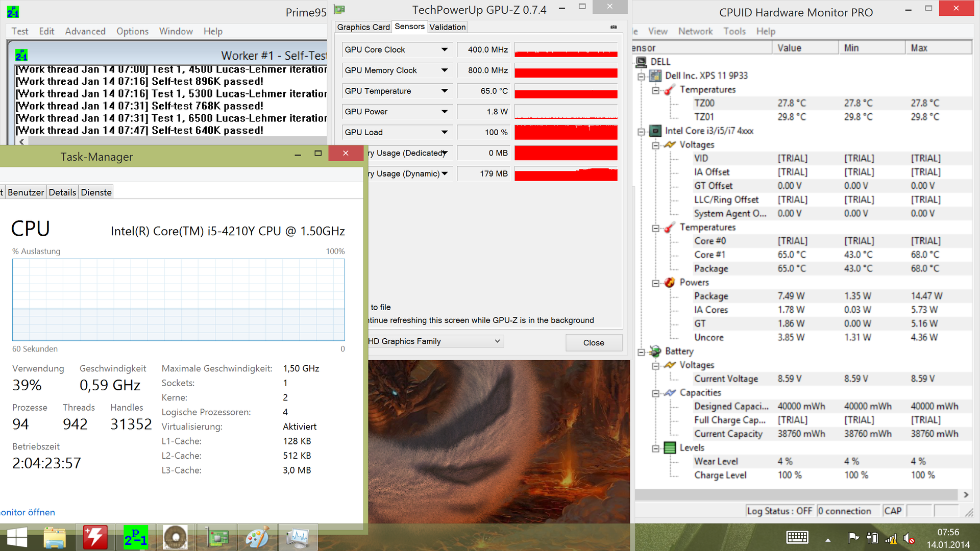
Task: Click the GPU-Z screenshot camera icon
Action: coord(614,27)
